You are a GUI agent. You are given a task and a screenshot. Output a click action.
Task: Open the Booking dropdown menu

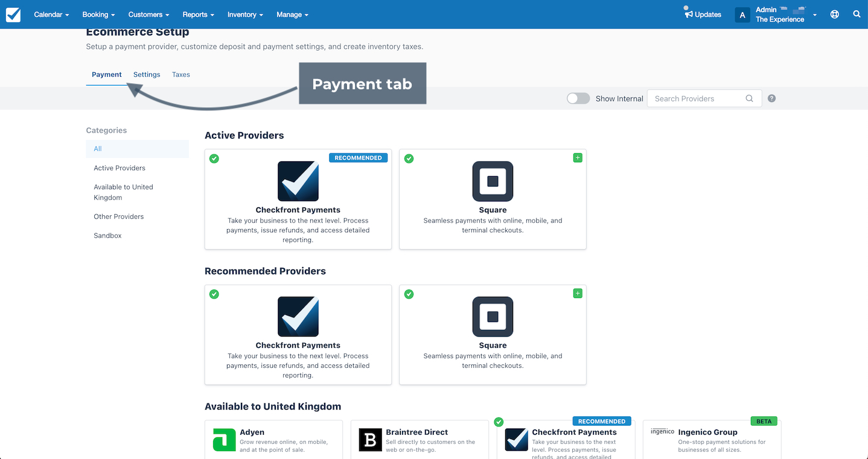coord(98,14)
